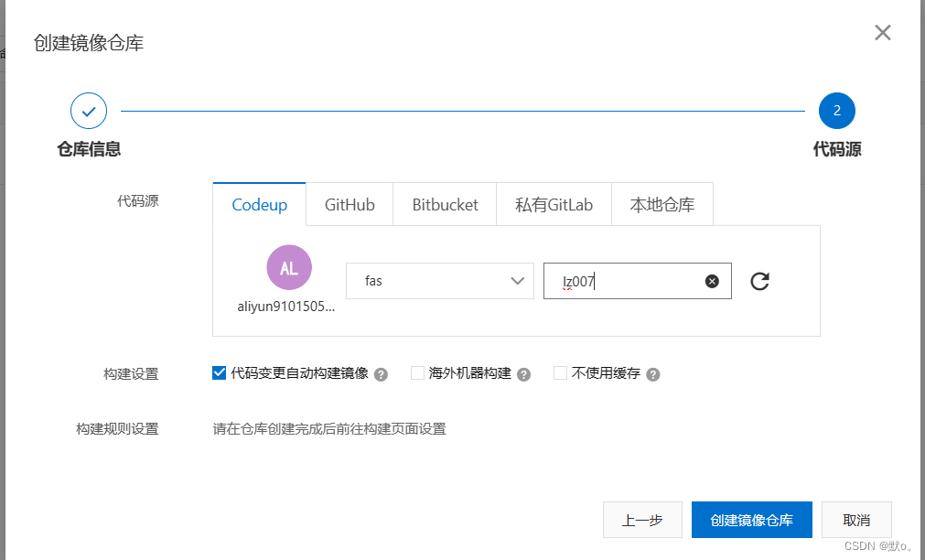Screen dimensions: 925x560
Task: Click the AL account avatar
Action: pos(289,268)
